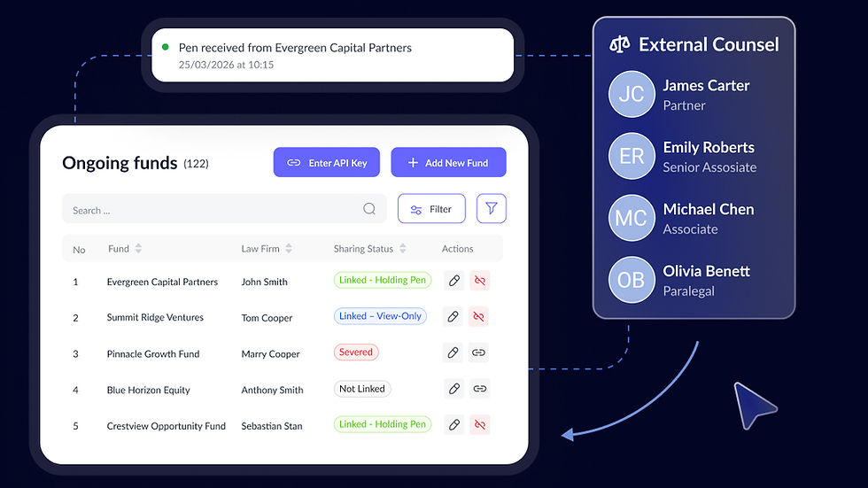Select fund name Evergreen Capital Partners in table
The height and width of the screenshot is (488, 868).
coord(162,282)
